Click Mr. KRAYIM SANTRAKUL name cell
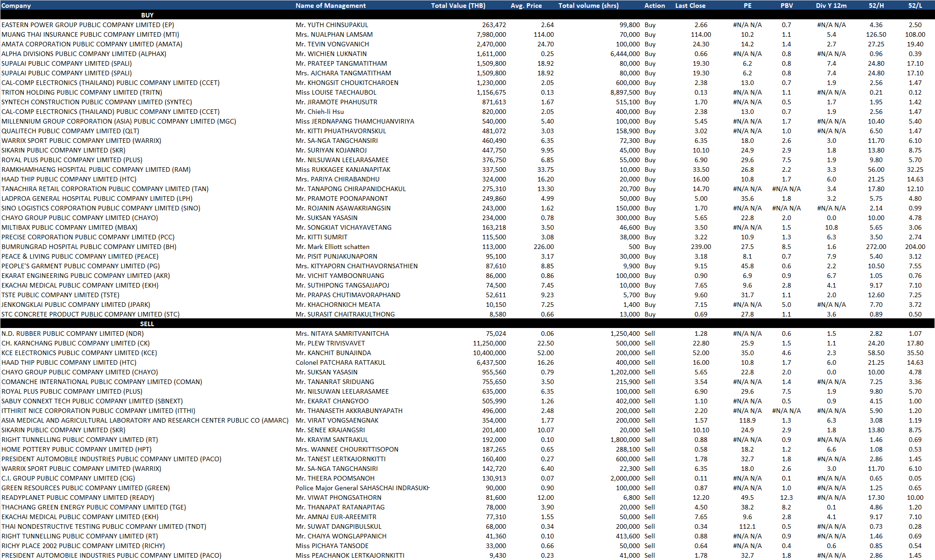This screenshot has width=935, height=560. 332,440
